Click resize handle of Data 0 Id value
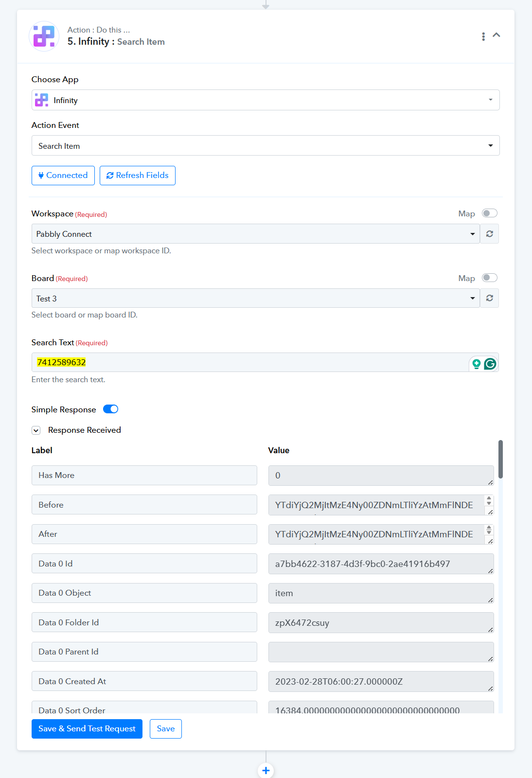Screen dimensions: 532x778 pyautogui.click(x=490, y=571)
